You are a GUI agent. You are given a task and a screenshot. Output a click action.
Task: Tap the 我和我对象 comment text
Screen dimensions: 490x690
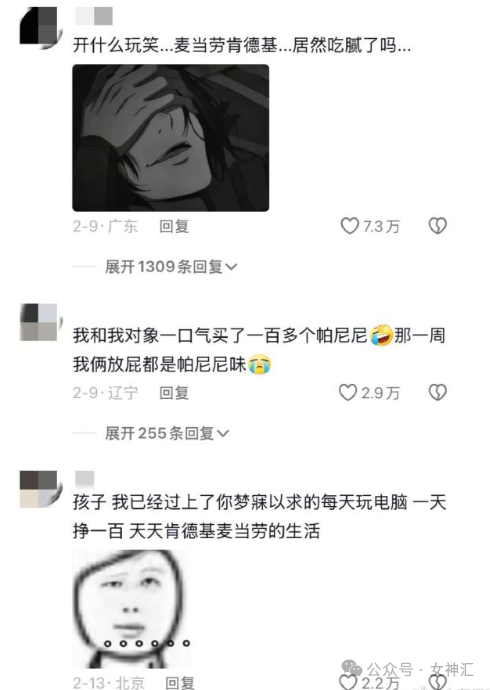[260, 350]
